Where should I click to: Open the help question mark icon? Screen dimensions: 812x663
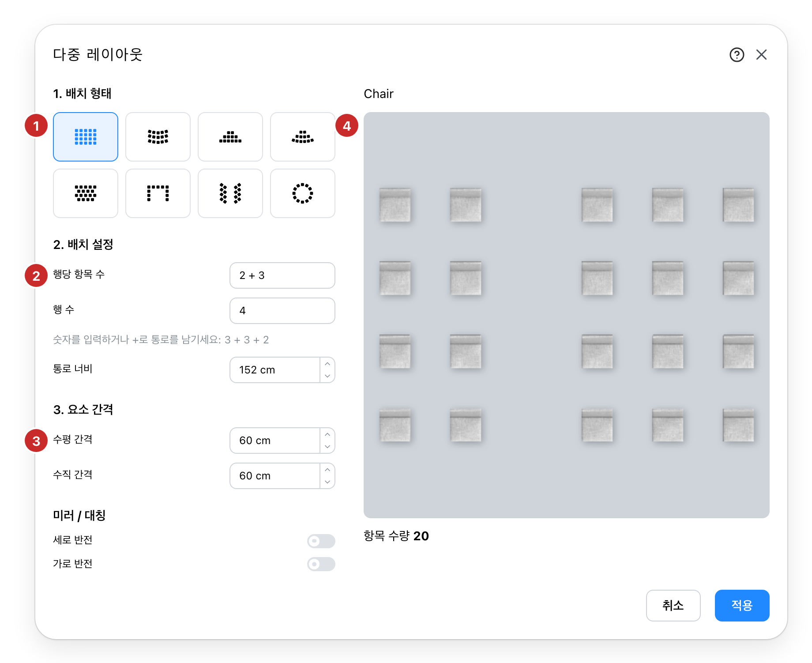(x=737, y=55)
